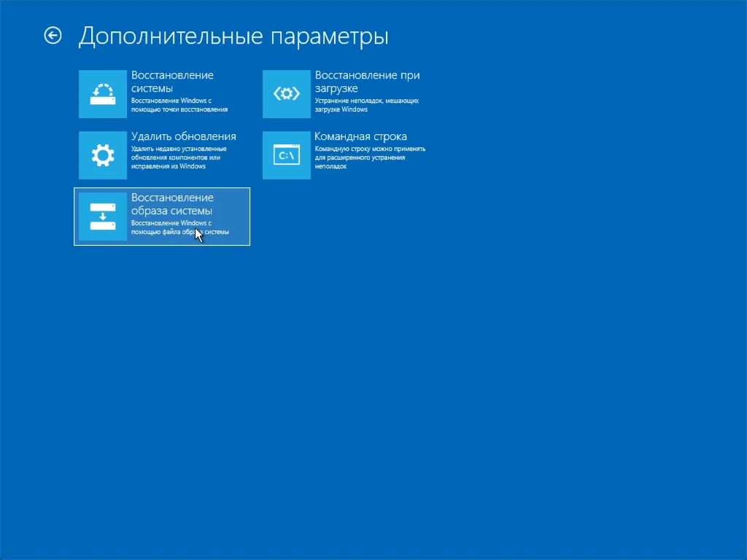Click description 'помощью файла образа системы'

click(180, 232)
